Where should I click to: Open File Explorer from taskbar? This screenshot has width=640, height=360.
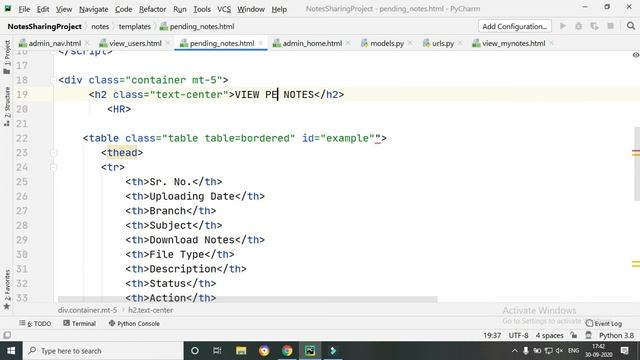(241, 351)
